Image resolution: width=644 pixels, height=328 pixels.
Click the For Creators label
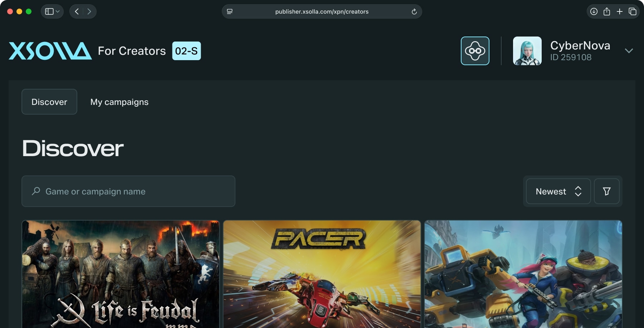[132, 51]
